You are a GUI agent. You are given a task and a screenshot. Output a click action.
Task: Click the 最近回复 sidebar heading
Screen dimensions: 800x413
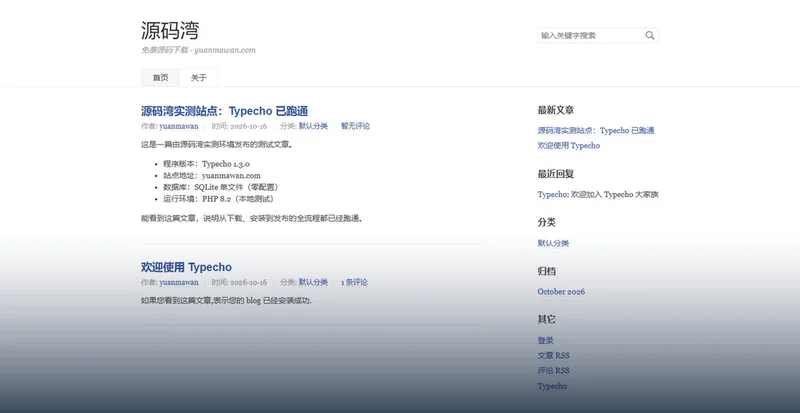point(556,174)
